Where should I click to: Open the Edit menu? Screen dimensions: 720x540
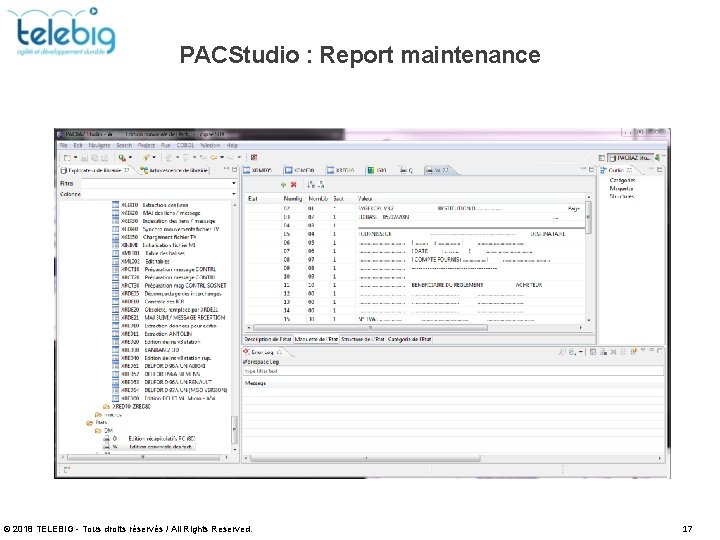(x=78, y=145)
